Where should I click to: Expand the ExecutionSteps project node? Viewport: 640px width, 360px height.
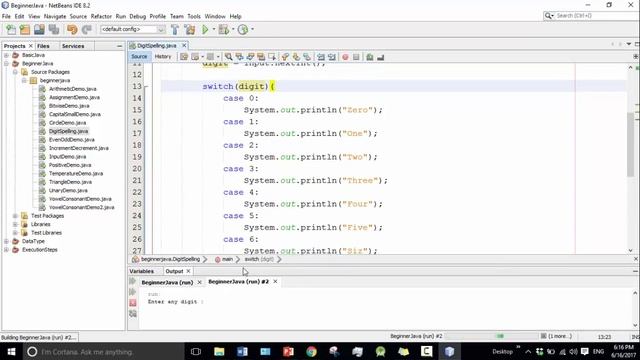coord(6,250)
